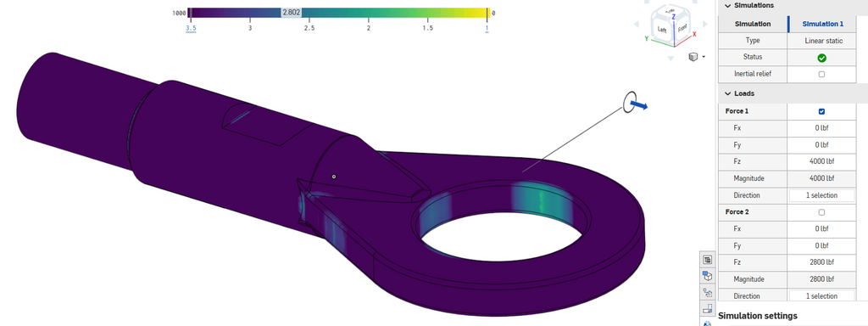Click the 1.5 tick label on legend
This screenshot has width=868, height=326.
coord(427,28)
